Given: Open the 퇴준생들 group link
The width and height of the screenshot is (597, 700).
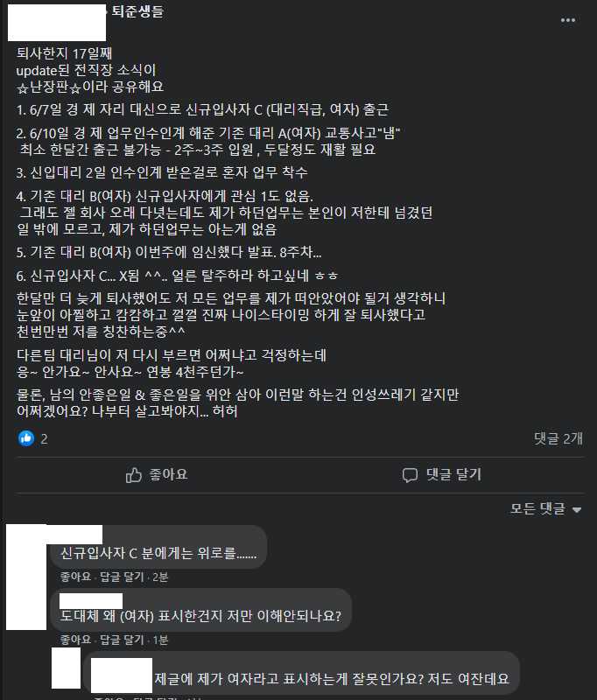Looking at the screenshot, I should (x=137, y=11).
